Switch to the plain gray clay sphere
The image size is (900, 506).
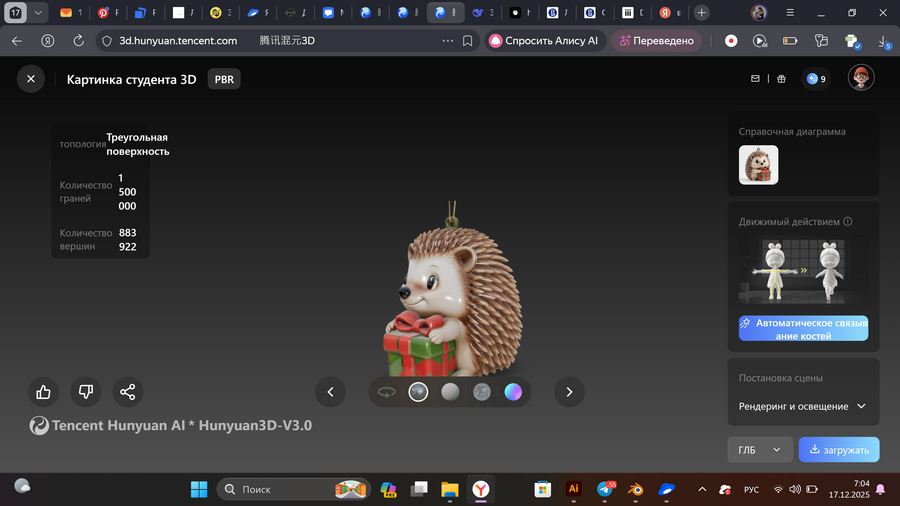click(x=450, y=392)
